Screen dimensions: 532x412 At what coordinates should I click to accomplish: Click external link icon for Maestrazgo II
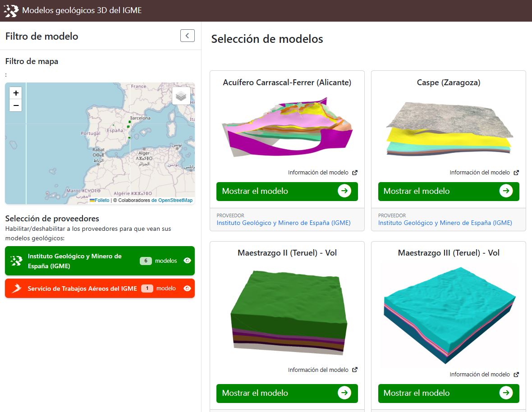355,370
